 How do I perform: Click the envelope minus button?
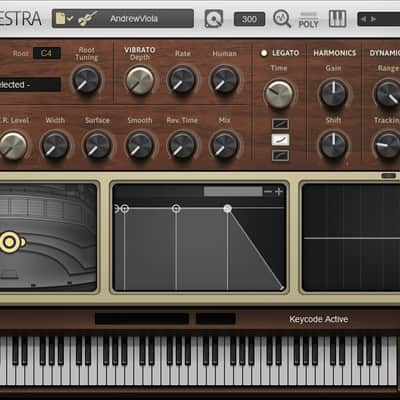coord(268,192)
